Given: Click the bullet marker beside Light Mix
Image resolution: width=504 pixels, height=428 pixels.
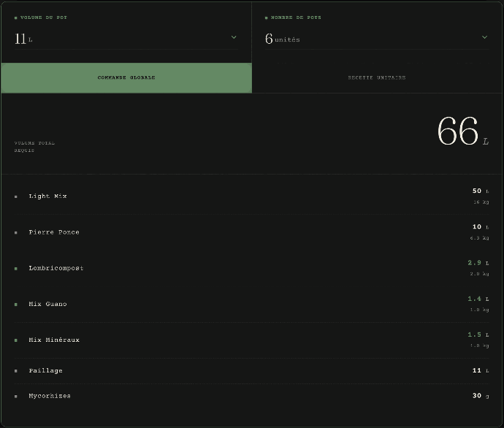Looking at the screenshot, I should (16, 196).
